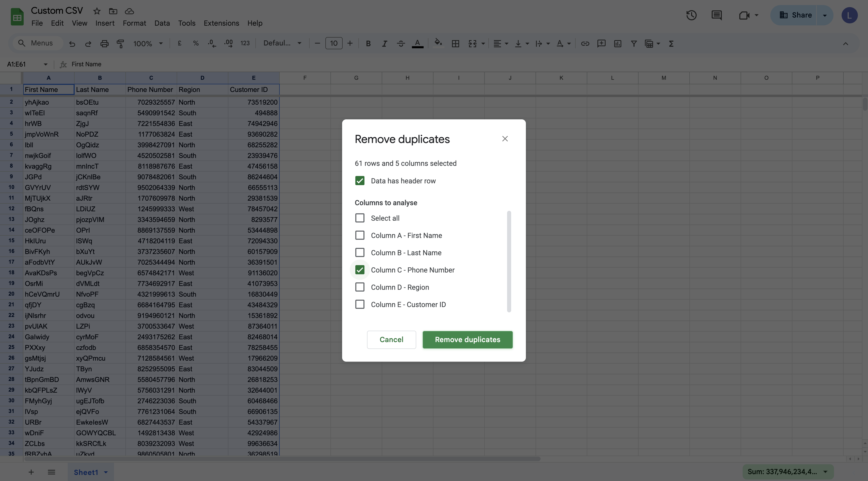Click the Functions sigma icon
868x481 pixels.
point(671,43)
